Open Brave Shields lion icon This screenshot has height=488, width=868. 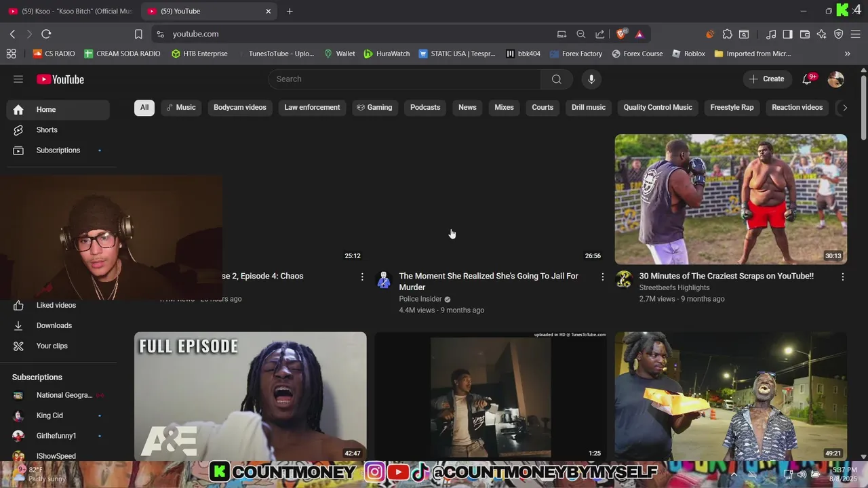coord(620,34)
